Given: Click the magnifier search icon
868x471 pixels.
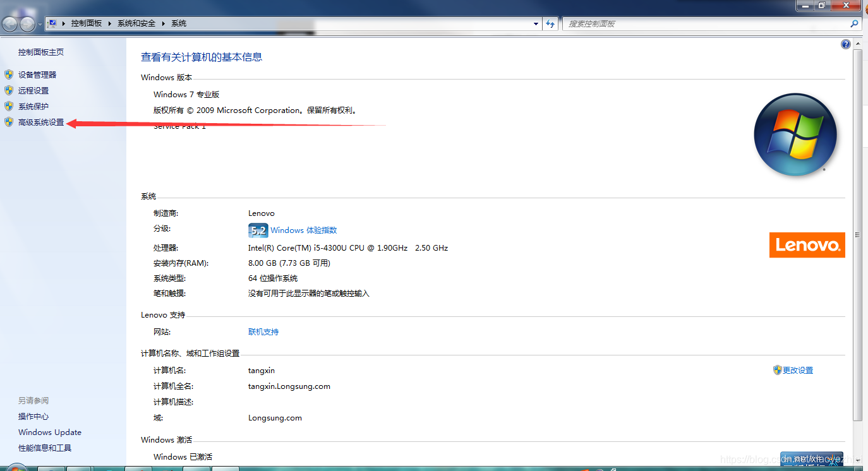Looking at the screenshot, I should click(x=855, y=24).
